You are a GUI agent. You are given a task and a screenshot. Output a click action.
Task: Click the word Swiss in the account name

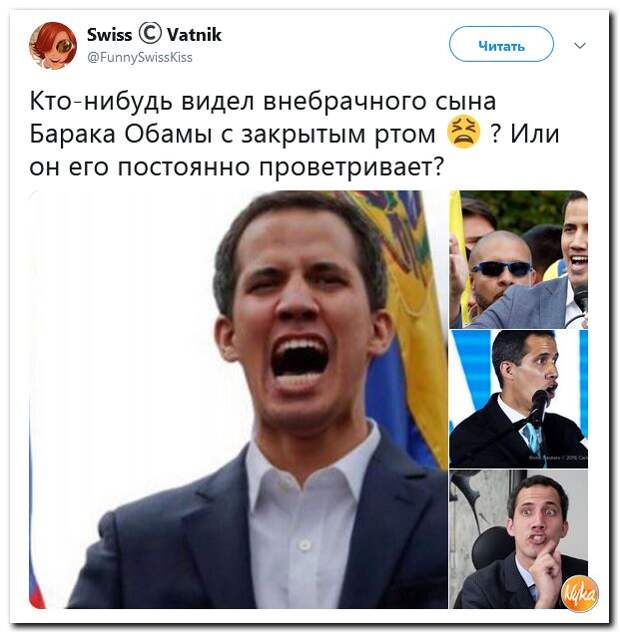110,35
